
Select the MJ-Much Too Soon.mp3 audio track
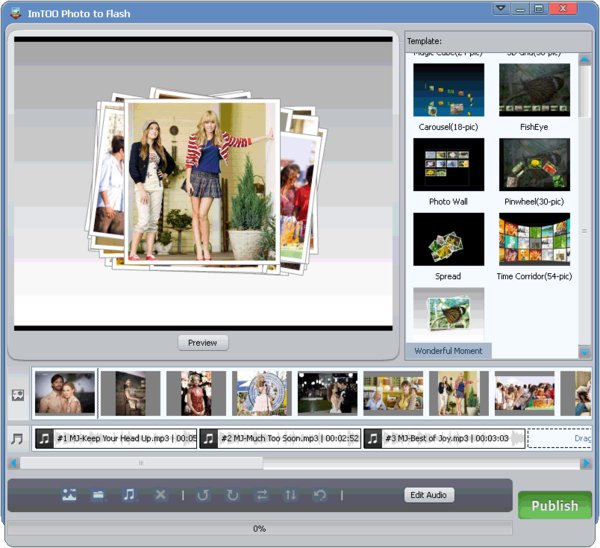click(280, 438)
